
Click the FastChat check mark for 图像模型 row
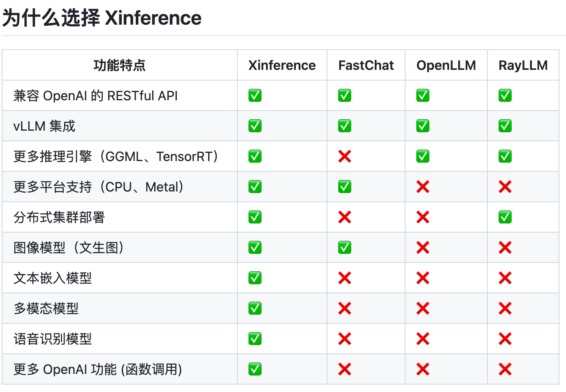[x=345, y=247]
